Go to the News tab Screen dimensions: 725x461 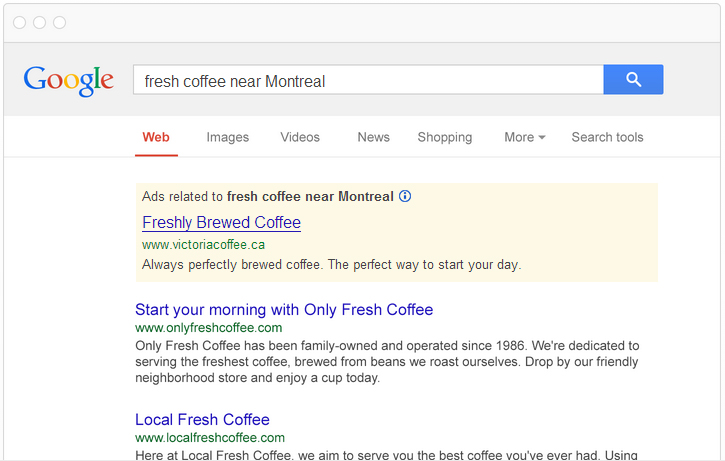[x=374, y=137]
